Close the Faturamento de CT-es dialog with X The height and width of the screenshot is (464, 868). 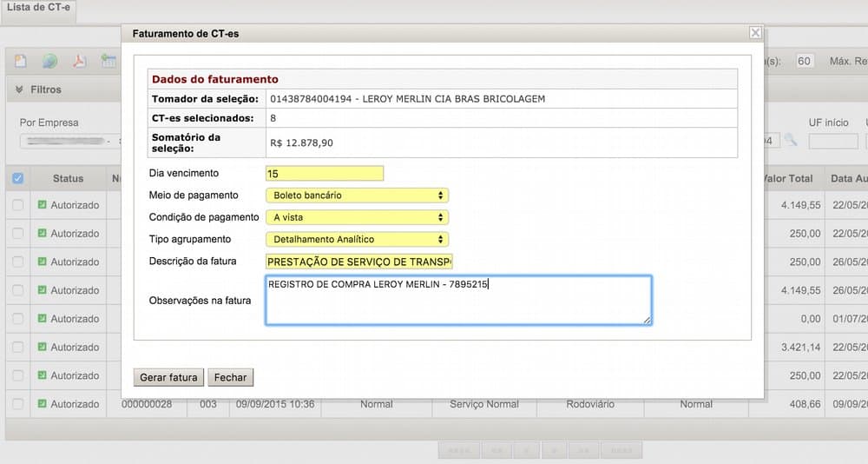[755, 33]
